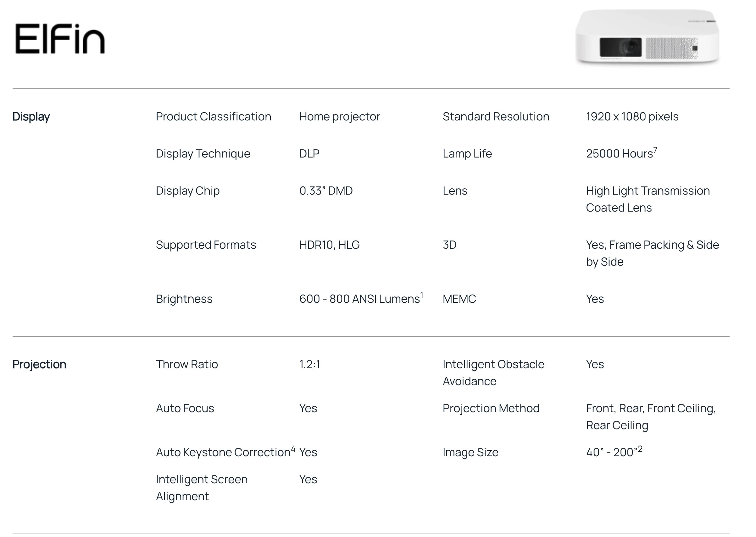Click the Intelligent Obstacle Avoidance label

pyautogui.click(x=493, y=373)
